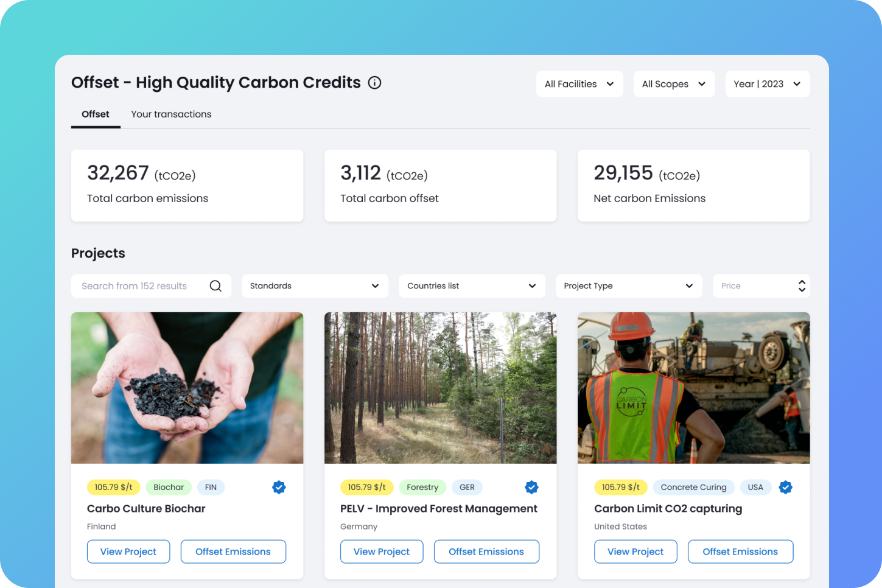This screenshot has width=882, height=588.
Task: Click verified badge on Carbon Limit CO2 card
Action: click(786, 487)
